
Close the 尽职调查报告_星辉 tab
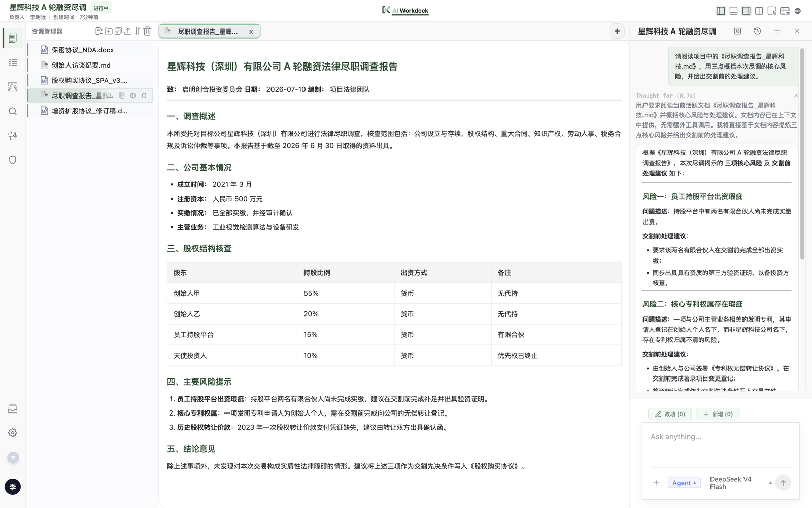pyautogui.click(x=251, y=31)
